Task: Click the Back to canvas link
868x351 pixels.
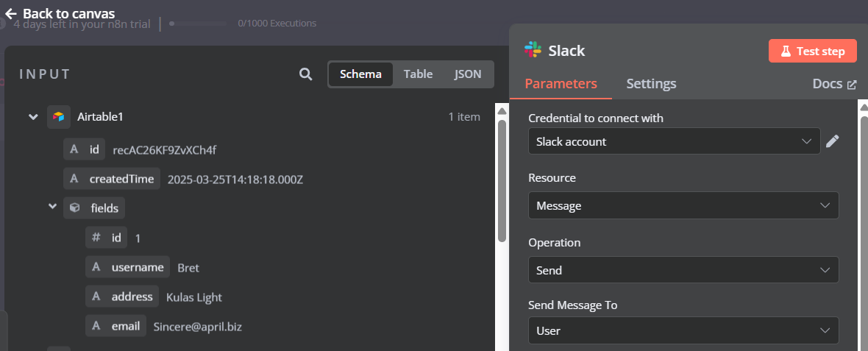Action: pyautogui.click(x=60, y=14)
